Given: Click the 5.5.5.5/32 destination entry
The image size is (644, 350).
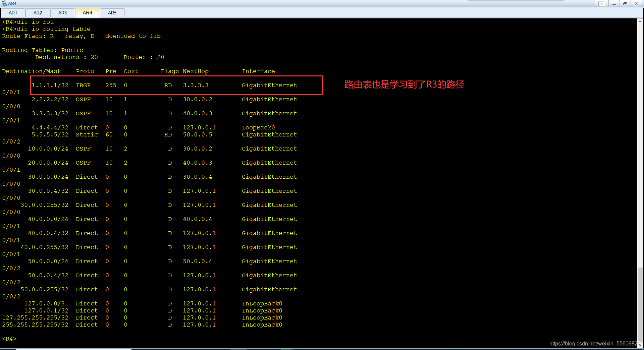Looking at the screenshot, I should (50, 135).
